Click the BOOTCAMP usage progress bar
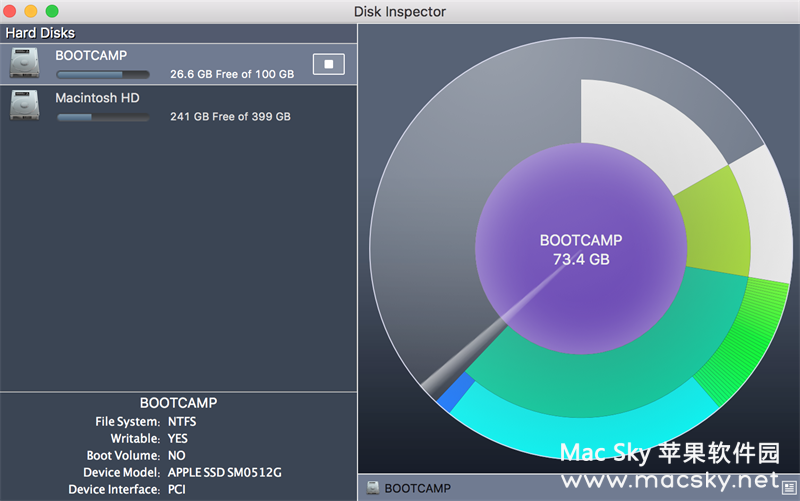Screen dimensions: 800x501 point(103,75)
